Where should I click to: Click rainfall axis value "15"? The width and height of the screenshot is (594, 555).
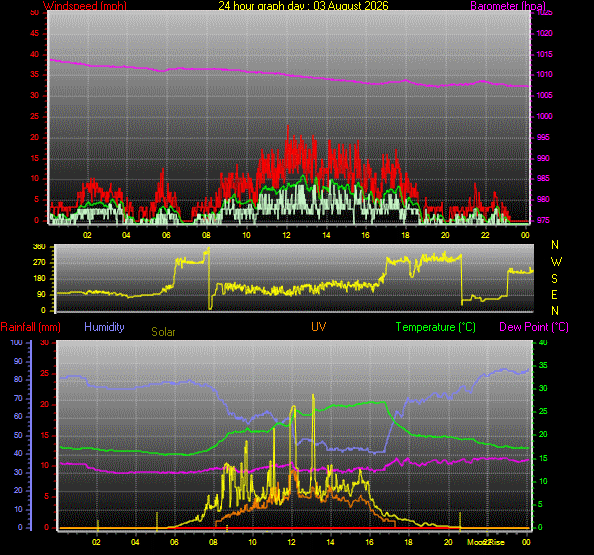[45, 435]
